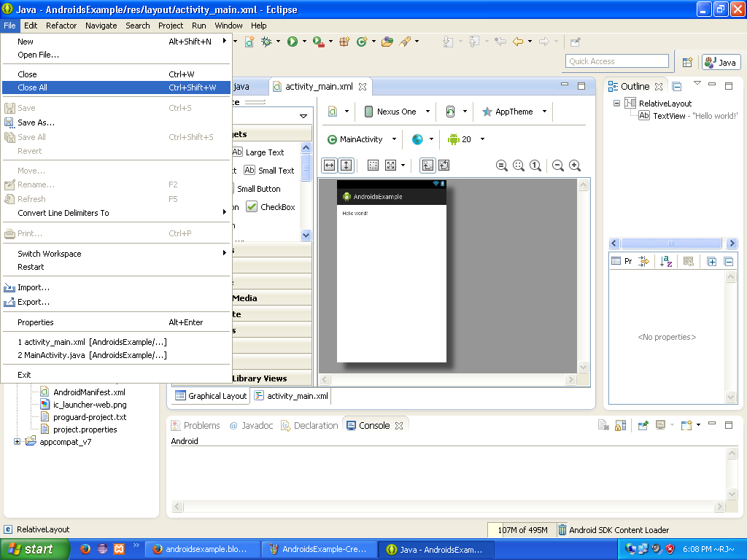Switch to the Problems tab
The image size is (747, 560).
point(196,425)
